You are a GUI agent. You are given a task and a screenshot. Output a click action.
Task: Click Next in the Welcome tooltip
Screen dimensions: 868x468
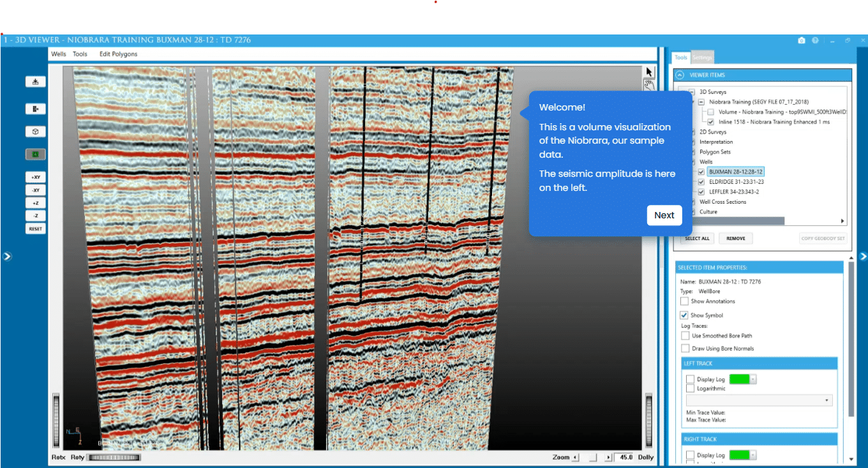664,215
